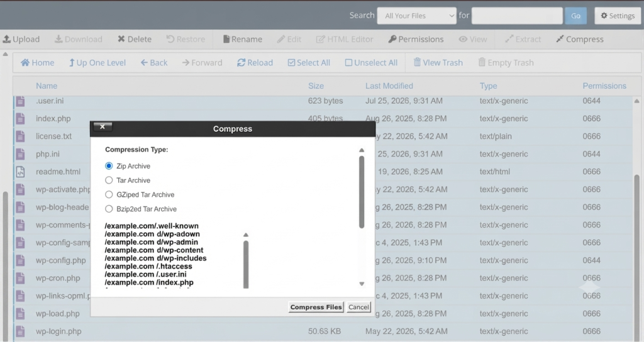
Task: Select Bzip2ed Tar Archive radio button
Action: tap(109, 209)
